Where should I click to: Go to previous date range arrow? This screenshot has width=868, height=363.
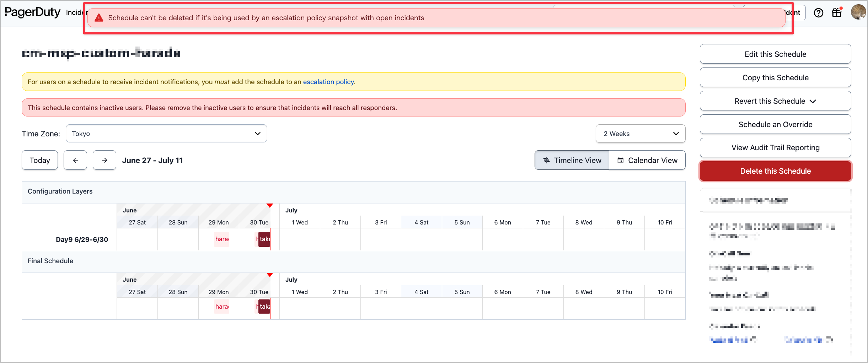coord(75,160)
